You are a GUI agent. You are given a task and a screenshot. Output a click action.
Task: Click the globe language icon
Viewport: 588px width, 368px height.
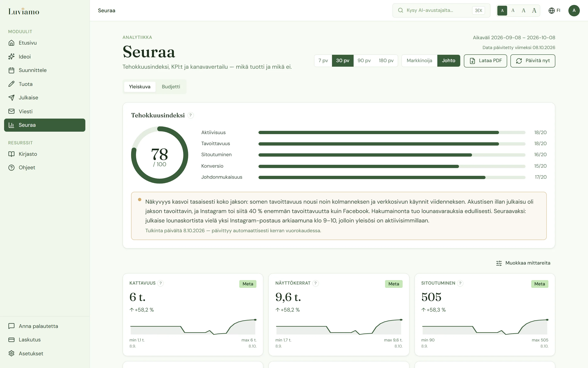tap(551, 10)
